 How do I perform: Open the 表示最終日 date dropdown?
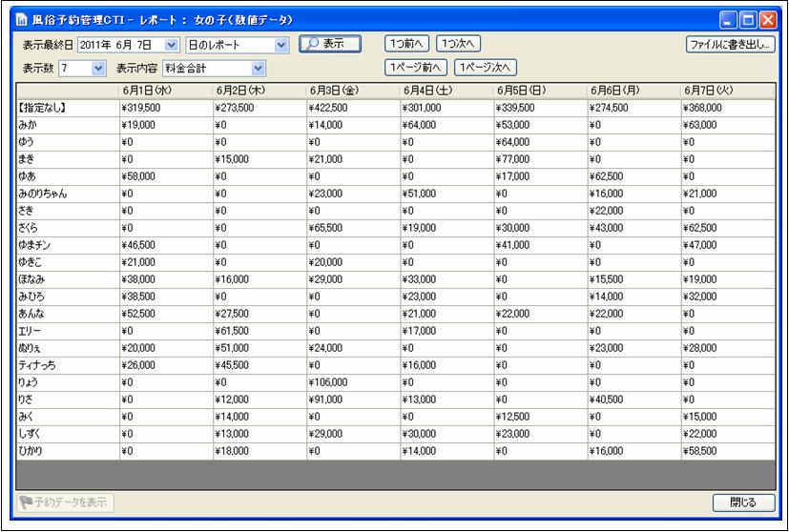point(171,45)
